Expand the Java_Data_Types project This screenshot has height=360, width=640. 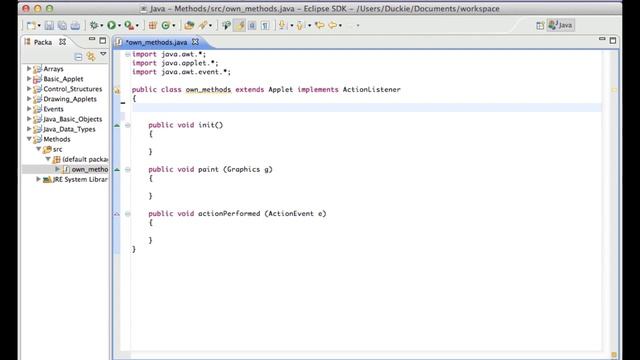click(x=29, y=129)
